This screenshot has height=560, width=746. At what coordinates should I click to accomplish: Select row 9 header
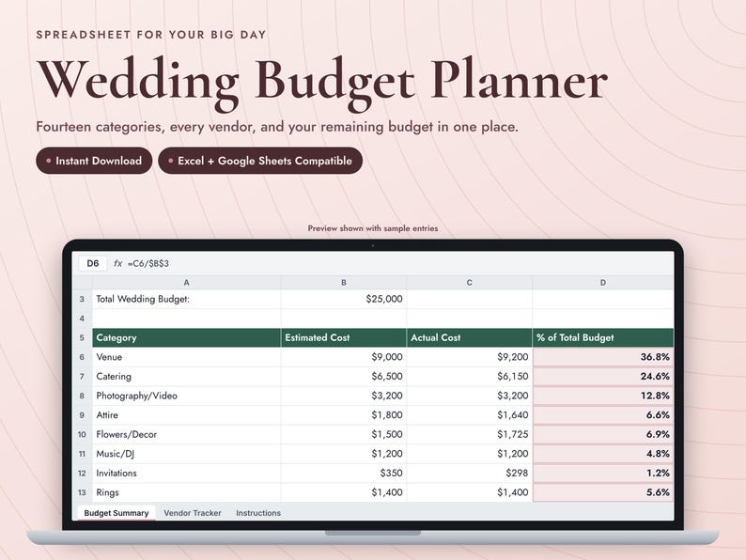(x=82, y=415)
